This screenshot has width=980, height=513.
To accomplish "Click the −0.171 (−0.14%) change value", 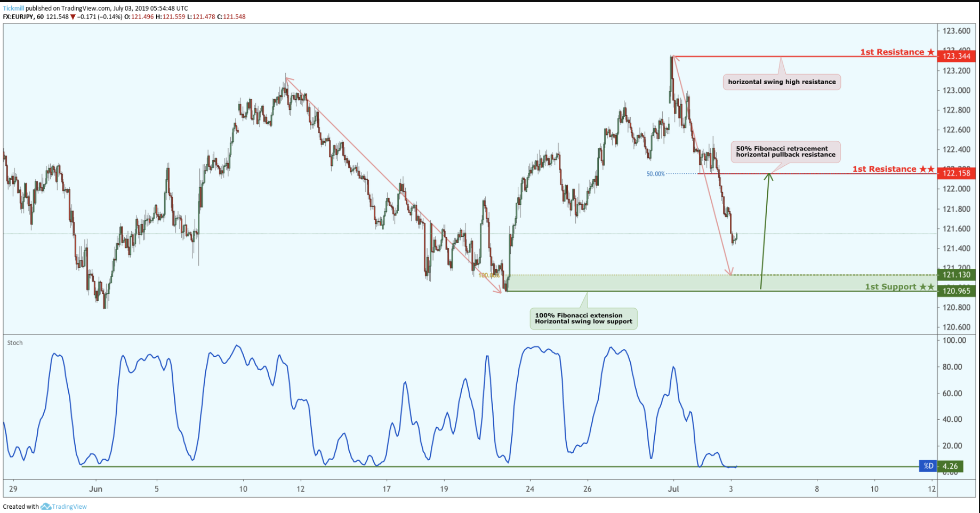I will click(100, 17).
